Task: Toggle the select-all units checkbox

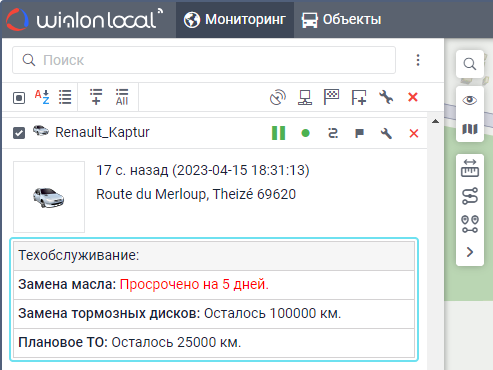Action: (x=19, y=98)
